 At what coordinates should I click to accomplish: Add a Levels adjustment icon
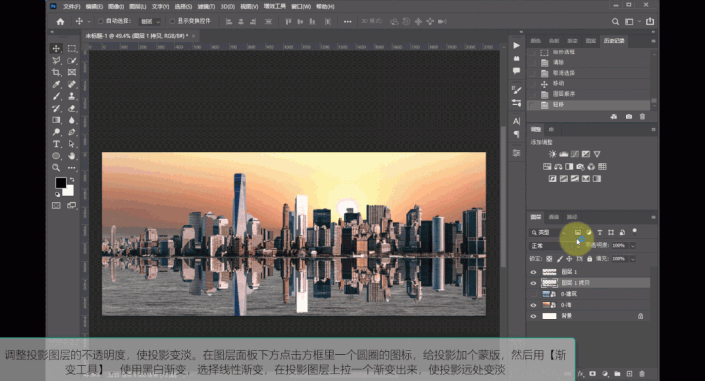pyautogui.click(x=563, y=154)
